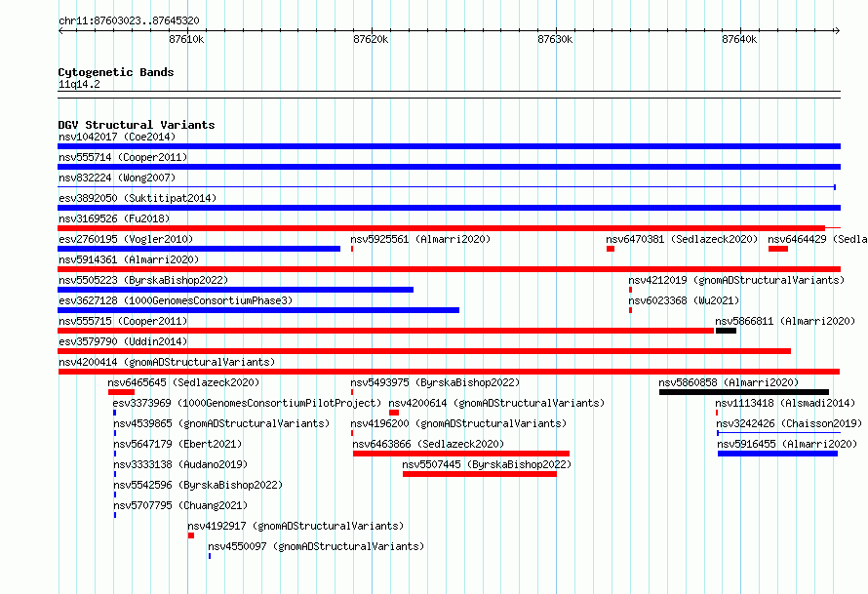868x594 pixels.
Task: Select nsv1113418 (Alsmadi2014) variant label
Action: pos(785,403)
